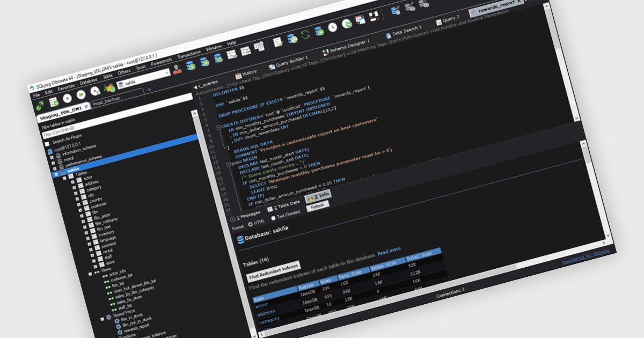The image size is (644, 338).
Task: Select the HTML format radio button
Action: tap(250, 224)
